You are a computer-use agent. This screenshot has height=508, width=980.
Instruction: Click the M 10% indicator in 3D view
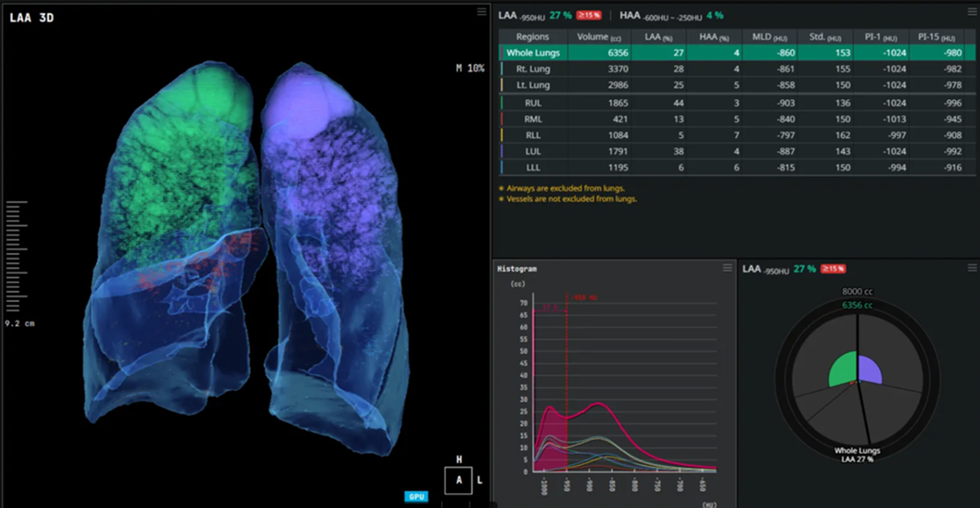click(x=470, y=68)
